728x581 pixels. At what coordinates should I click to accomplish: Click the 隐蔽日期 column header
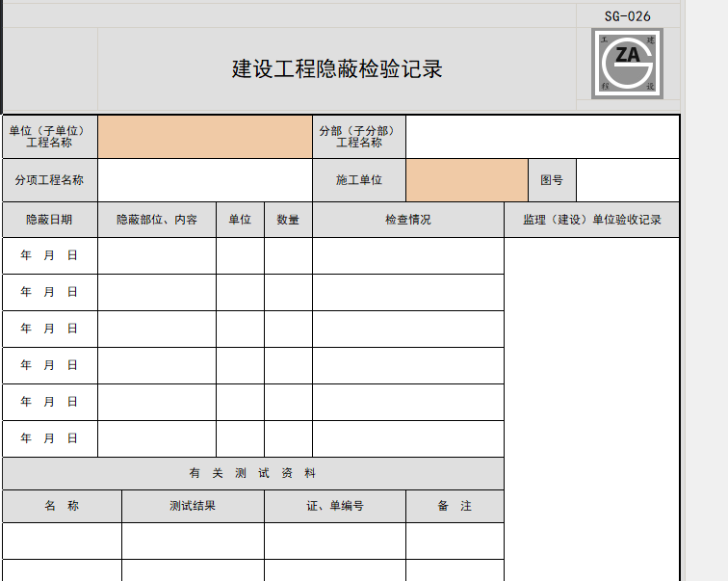[x=49, y=220]
